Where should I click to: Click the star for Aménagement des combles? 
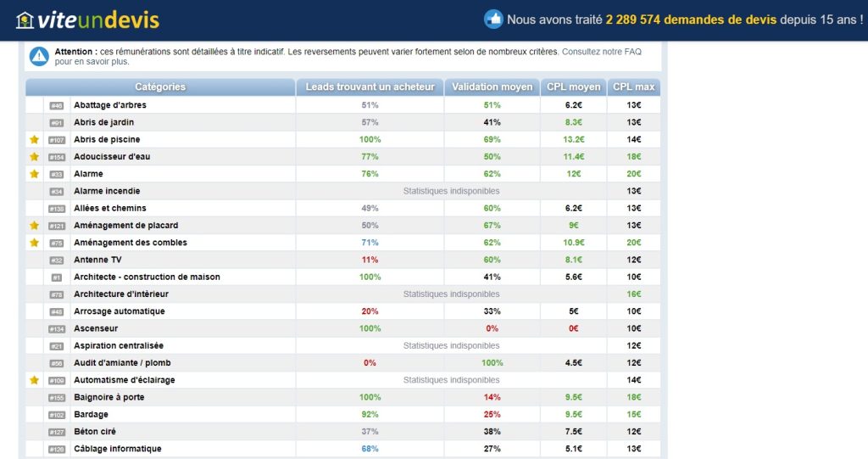(34, 243)
